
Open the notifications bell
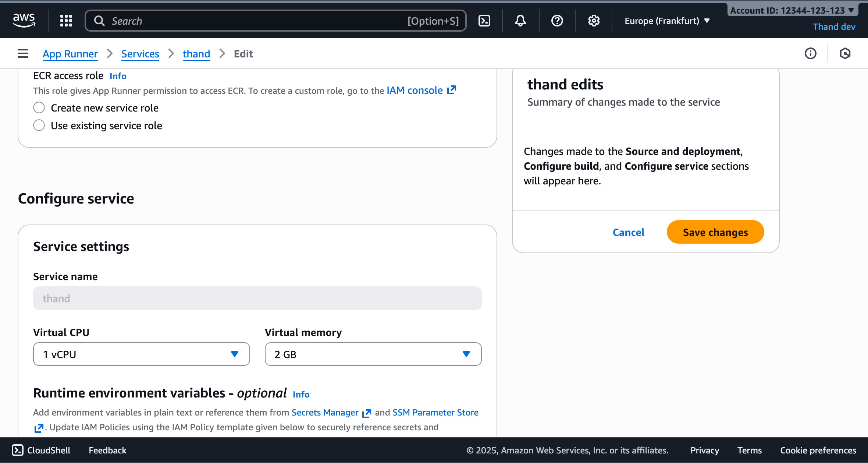coord(520,21)
